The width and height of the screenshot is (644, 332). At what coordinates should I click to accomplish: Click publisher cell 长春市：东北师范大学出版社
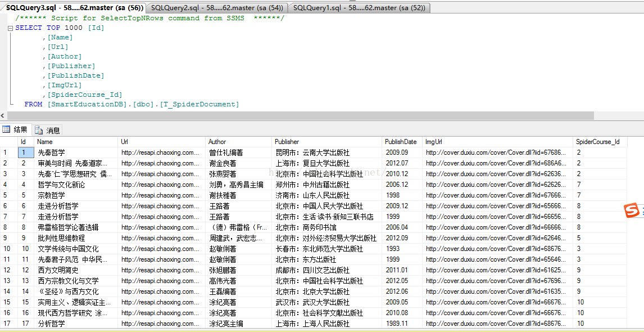[327, 249]
